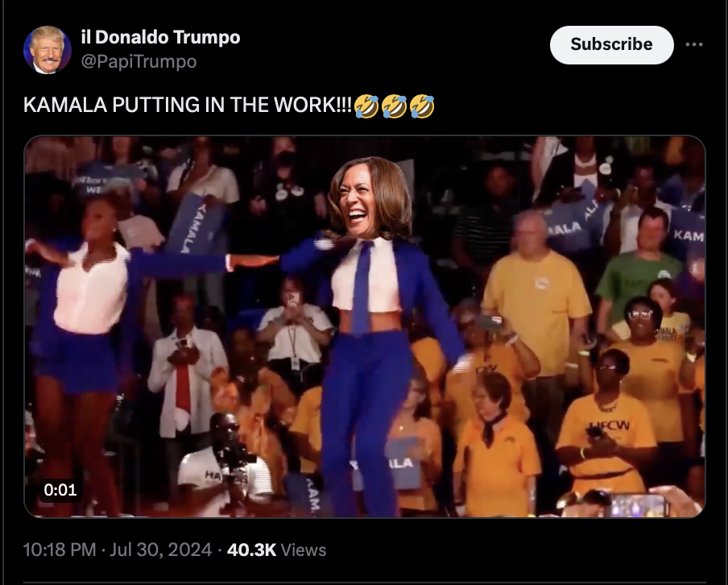This screenshot has height=585, width=728.
Task: Open the three-dot more options menu
Action: 693,44
